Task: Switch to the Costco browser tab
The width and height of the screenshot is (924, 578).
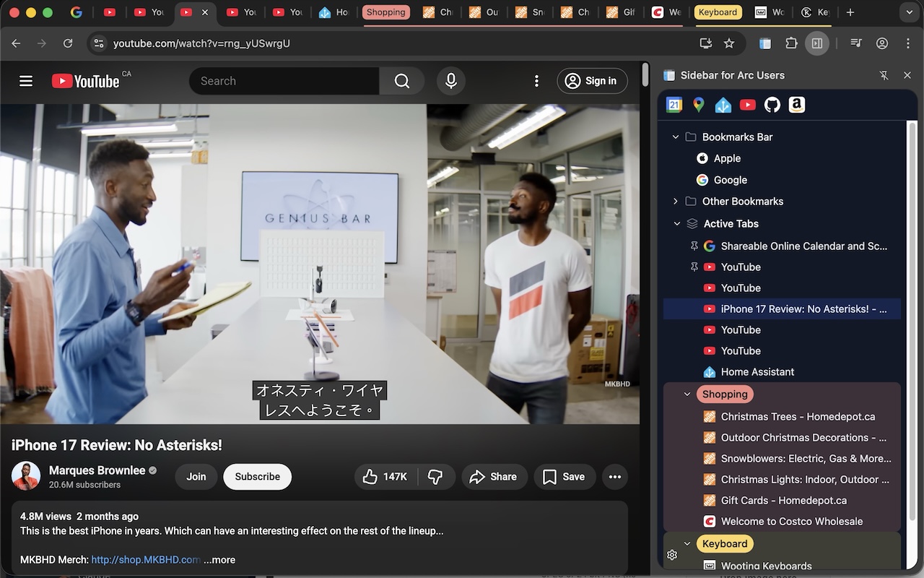Action: pos(667,12)
